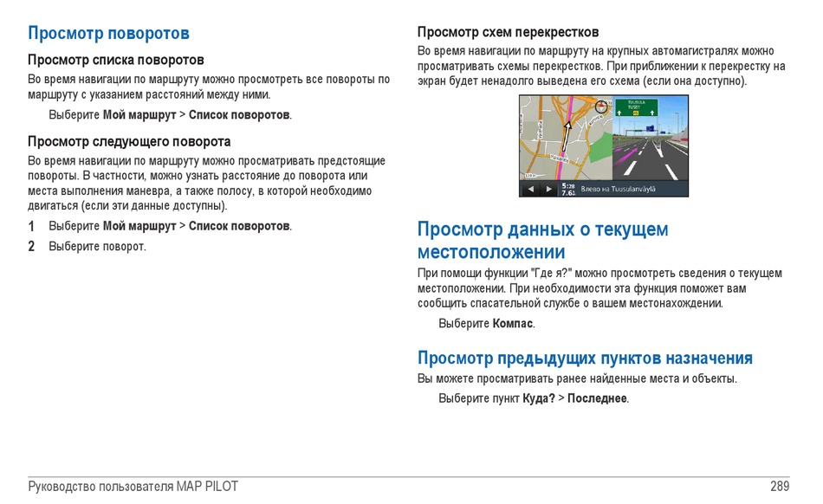
Task: Click the 'Просмотр поворотов' heading
Action: coord(108,33)
